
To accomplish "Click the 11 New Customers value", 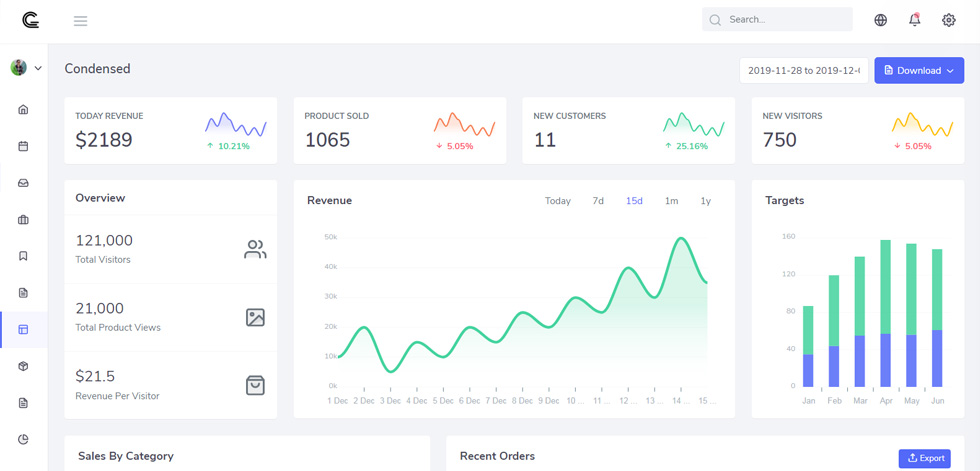I will pyautogui.click(x=545, y=139).
